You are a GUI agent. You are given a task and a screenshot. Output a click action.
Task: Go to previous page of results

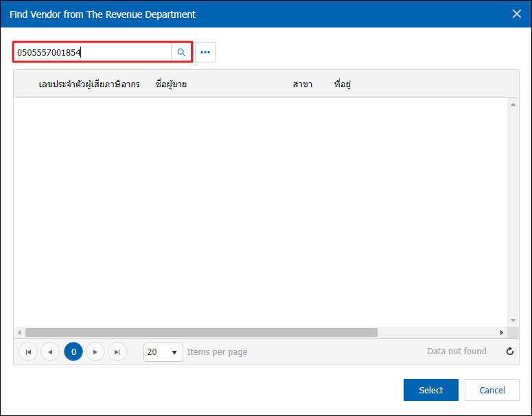click(x=50, y=352)
